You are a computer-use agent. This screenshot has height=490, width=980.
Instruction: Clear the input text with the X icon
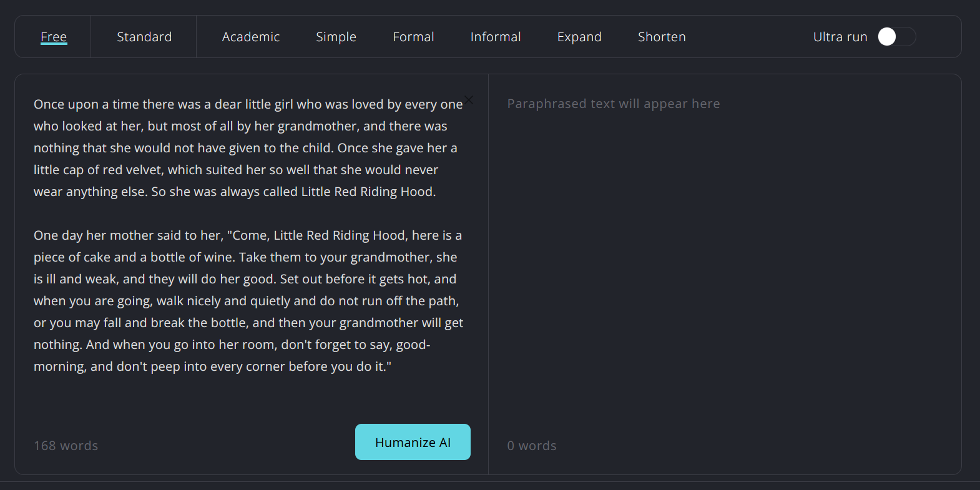click(469, 100)
